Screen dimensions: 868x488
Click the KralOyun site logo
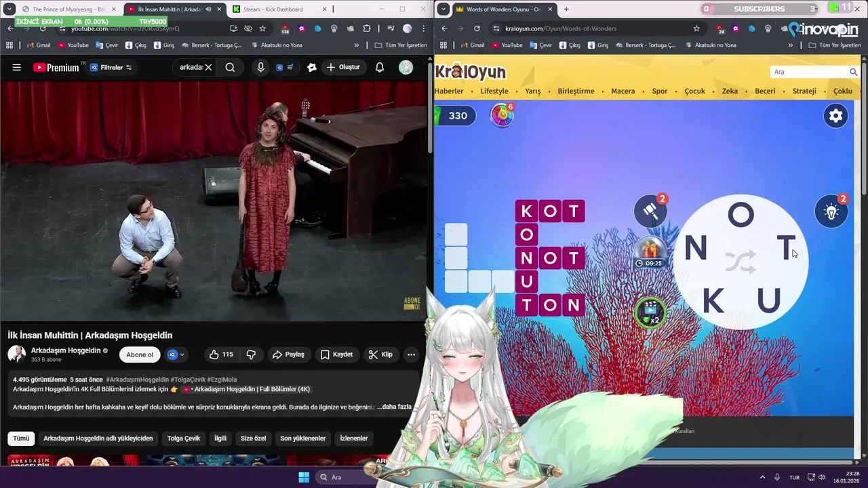(471, 71)
